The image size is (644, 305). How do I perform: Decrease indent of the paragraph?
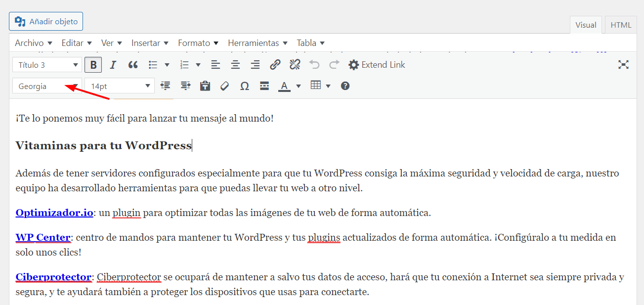165,86
